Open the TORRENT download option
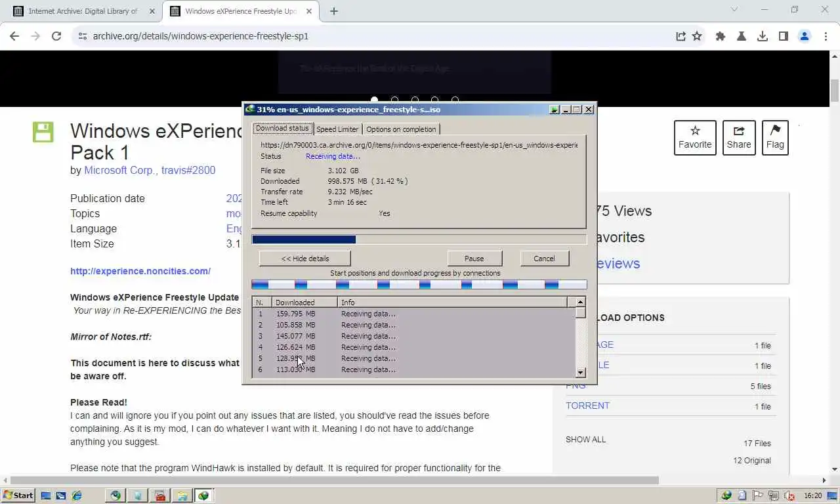Image resolution: width=840 pixels, height=504 pixels. (x=587, y=406)
